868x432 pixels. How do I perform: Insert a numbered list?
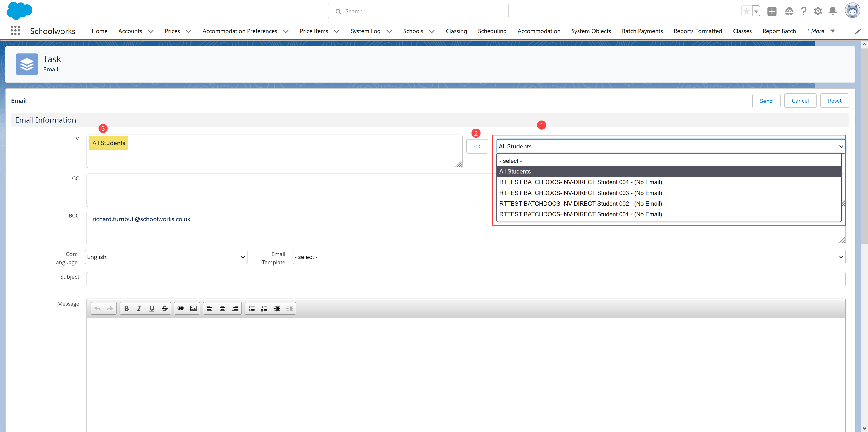pos(264,308)
